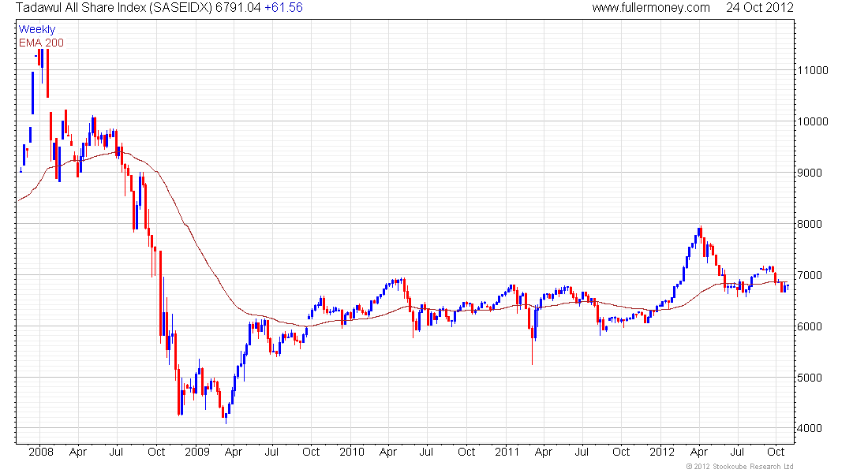868x473 pixels.
Task: Click the 'Weekly' legend label
Action: [x=37, y=29]
